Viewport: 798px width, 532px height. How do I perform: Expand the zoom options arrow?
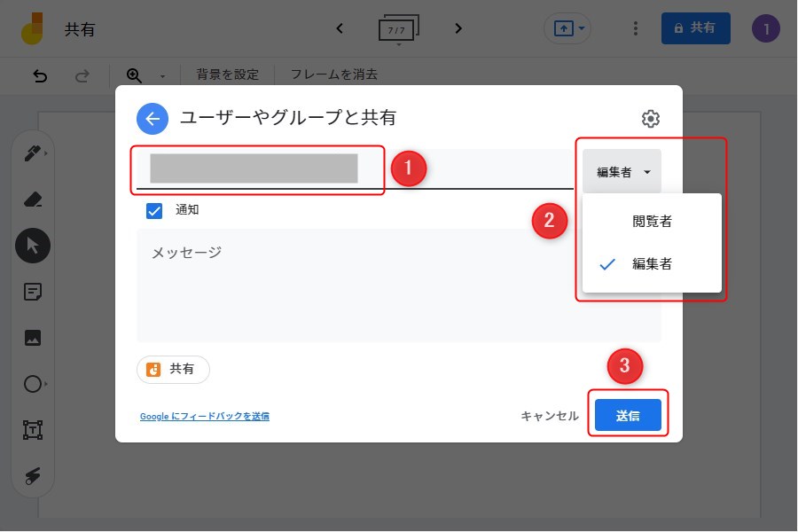[162, 76]
